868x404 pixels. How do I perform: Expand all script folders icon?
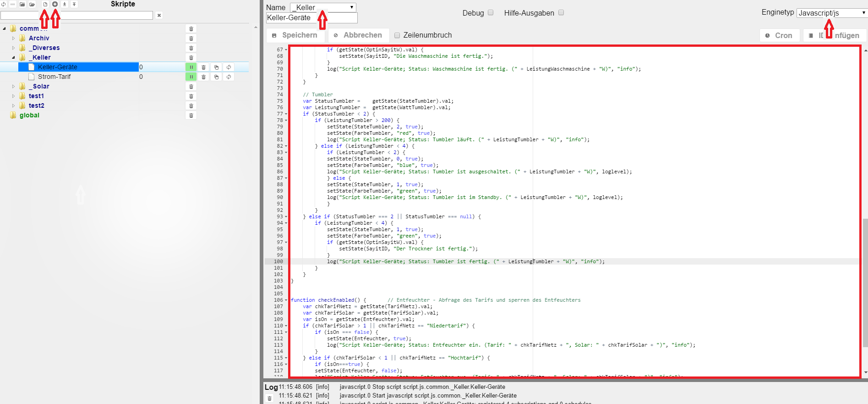click(32, 4)
